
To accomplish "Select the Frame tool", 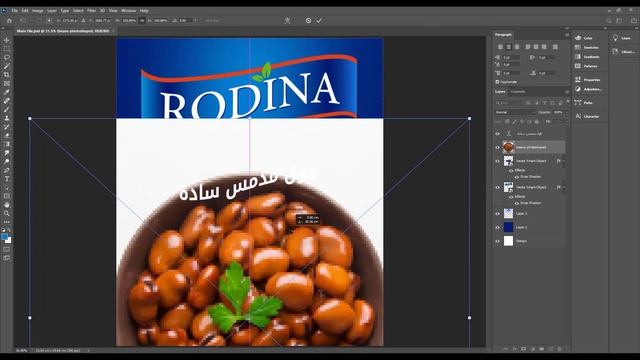I will 7,83.
